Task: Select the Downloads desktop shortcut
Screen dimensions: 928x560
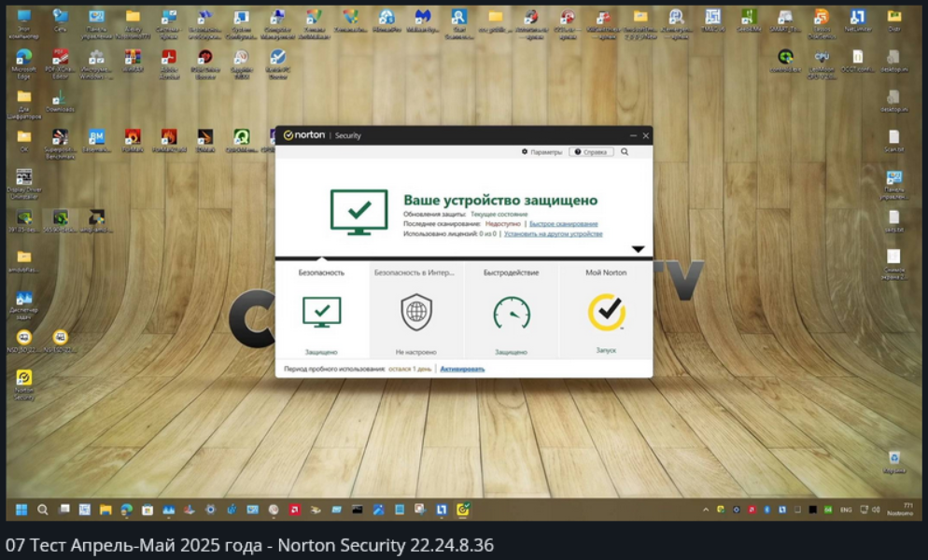Action: [x=60, y=101]
